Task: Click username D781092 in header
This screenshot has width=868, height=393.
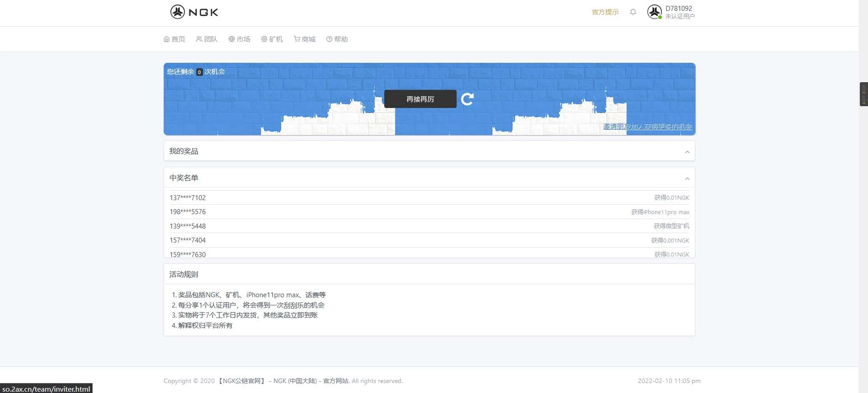Action: pos(679,9)
